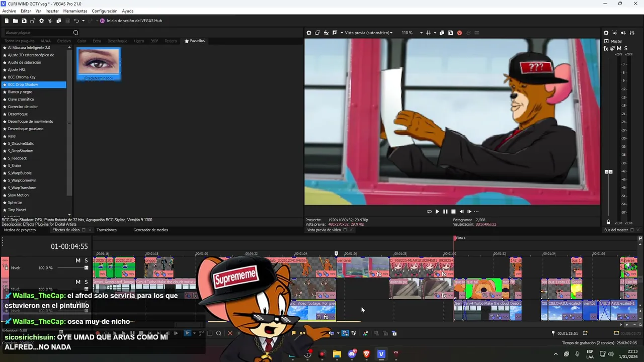Open project properties gear in main toolbar
644x362 pixels.
tap(41, 21)
